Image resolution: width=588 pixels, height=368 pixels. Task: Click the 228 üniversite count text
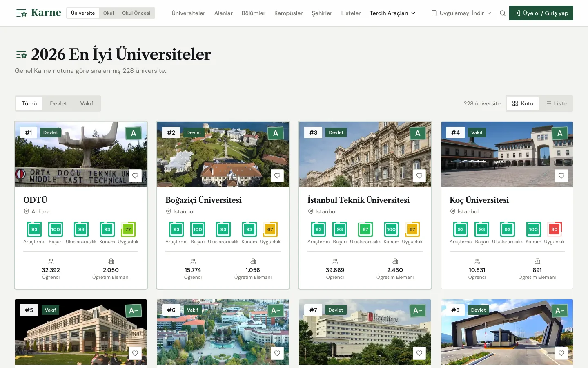coord(482,103)
